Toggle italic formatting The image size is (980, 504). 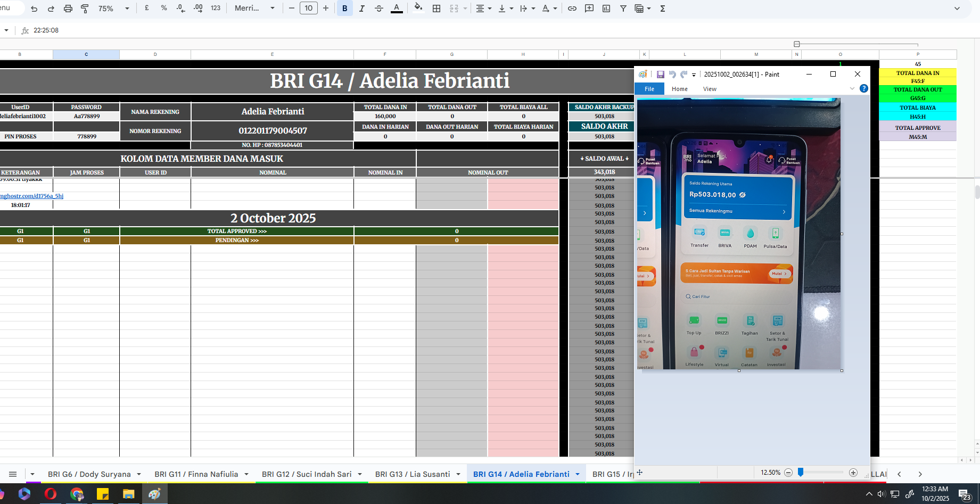362,9
